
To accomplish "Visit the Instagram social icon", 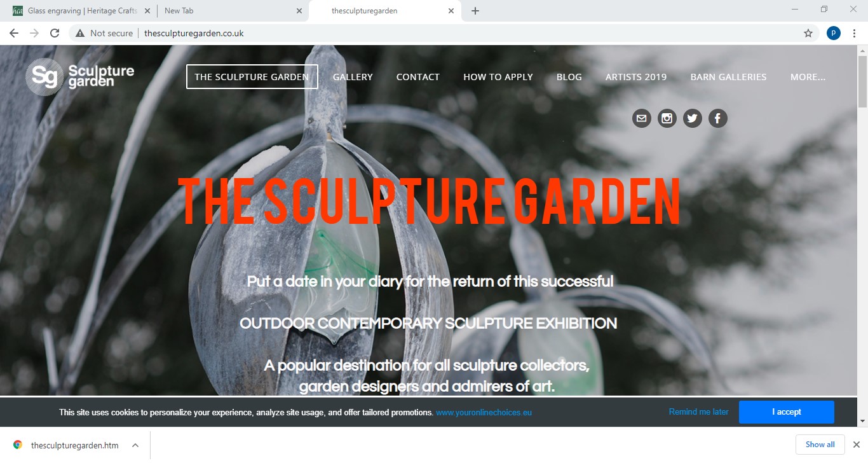I will coord(667,118).
